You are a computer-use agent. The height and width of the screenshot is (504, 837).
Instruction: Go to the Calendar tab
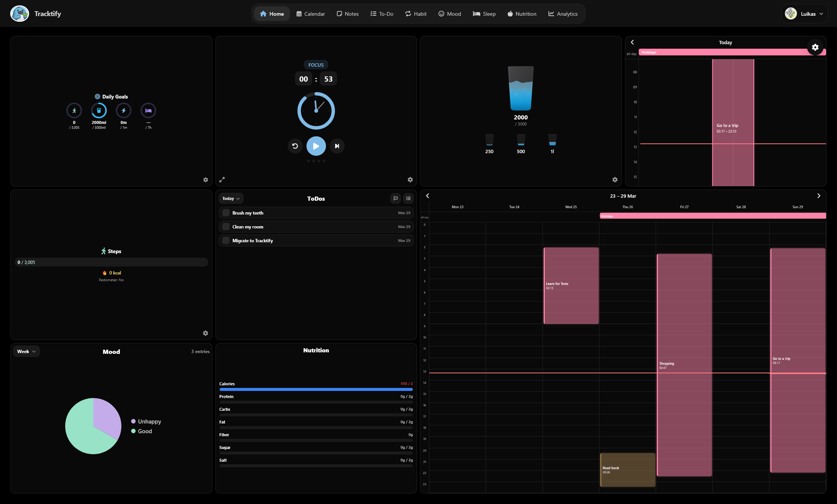click(x=311, y=14)
